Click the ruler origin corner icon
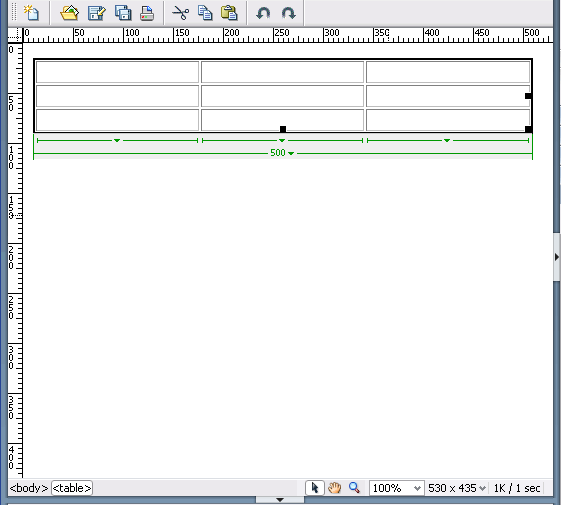561x505 pixels. tap(15, 35)
